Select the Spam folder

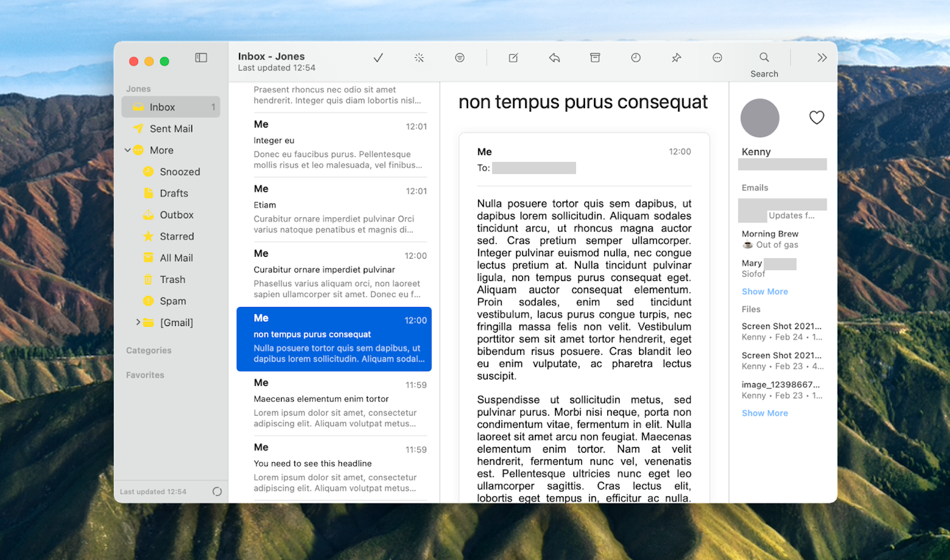coord(169,301)
